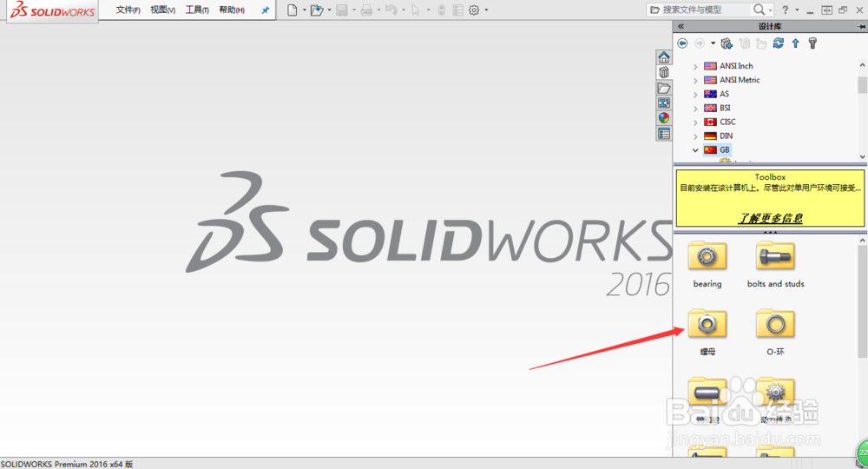Select Design Library task pane tab
This screenshot has height=469, width=868.
(664, 73)
